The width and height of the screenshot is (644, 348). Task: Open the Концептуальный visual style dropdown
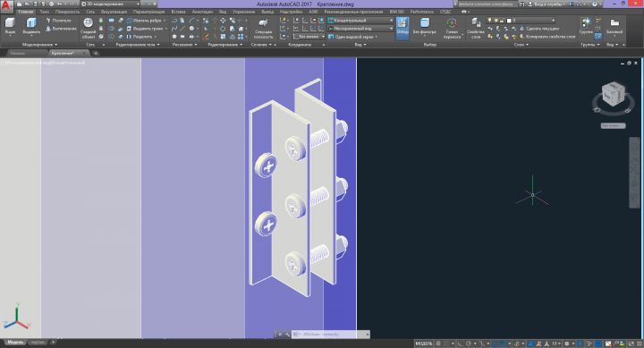(x=360, y=21)
